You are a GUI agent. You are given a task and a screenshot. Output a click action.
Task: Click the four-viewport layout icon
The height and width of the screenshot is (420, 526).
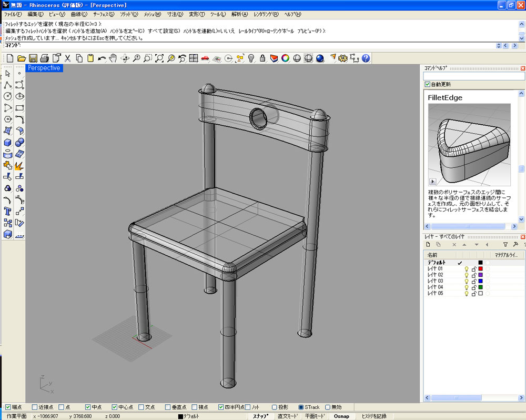click(194, 58)
